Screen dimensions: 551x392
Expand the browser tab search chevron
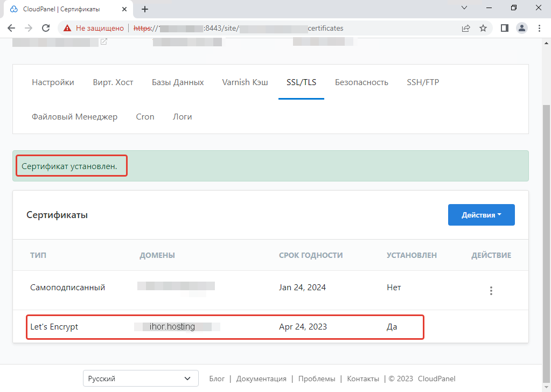[464, 8]
